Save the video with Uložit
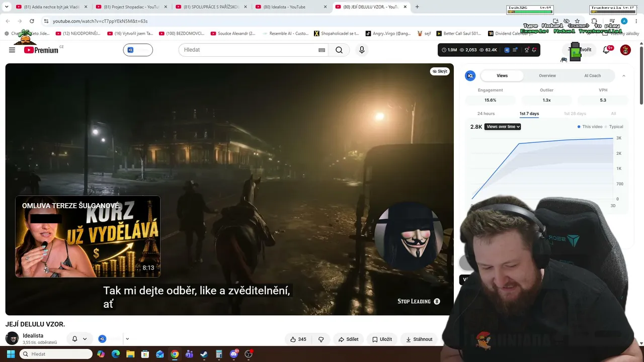 [382, 339]
